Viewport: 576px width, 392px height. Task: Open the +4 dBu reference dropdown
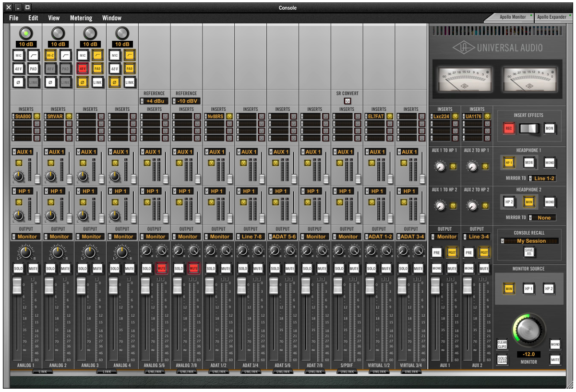154,101
